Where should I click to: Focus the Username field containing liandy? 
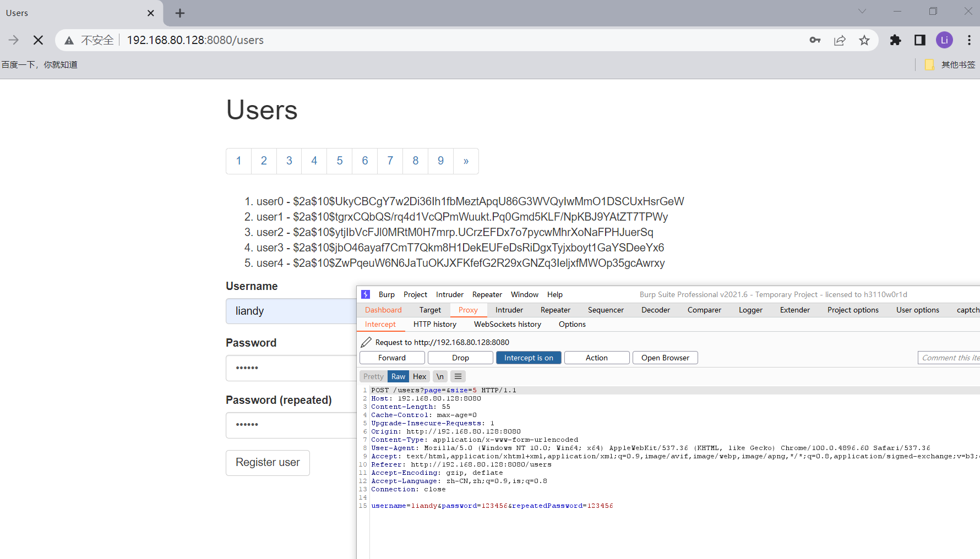click(291, 311)
